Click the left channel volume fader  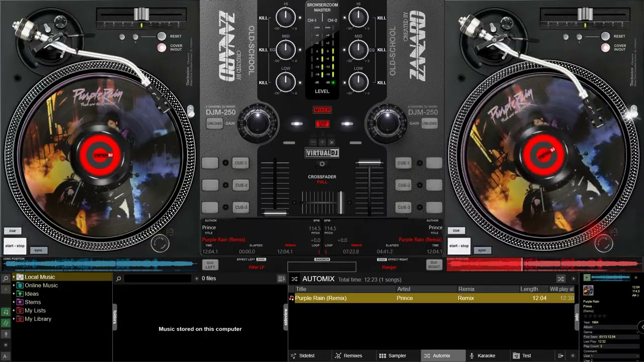click(275, 213)
